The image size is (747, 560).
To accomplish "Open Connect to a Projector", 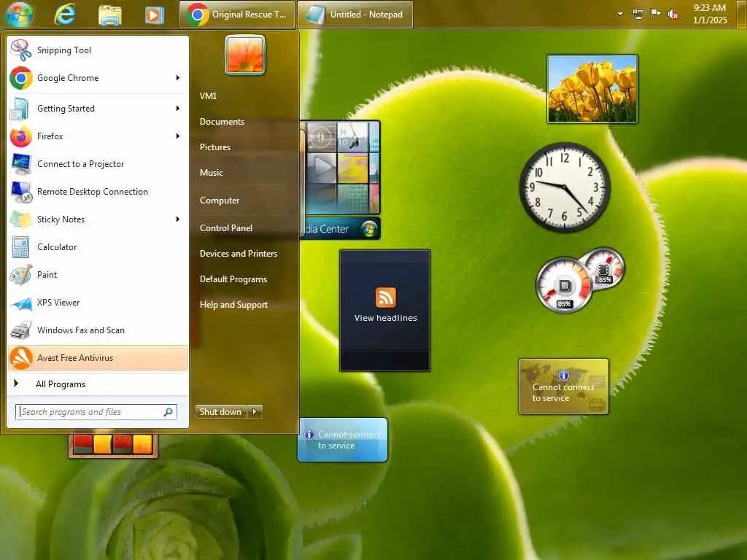I will (x=98, y=164).
